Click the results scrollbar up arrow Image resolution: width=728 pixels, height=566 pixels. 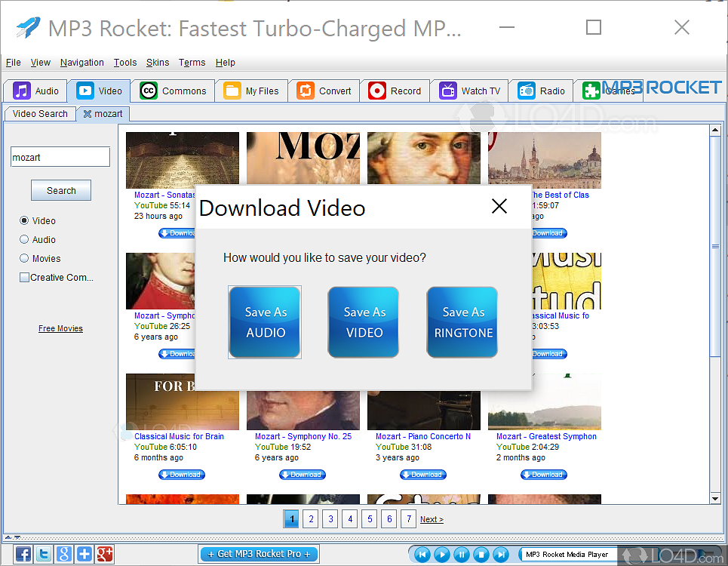click(x=715, y=131)
